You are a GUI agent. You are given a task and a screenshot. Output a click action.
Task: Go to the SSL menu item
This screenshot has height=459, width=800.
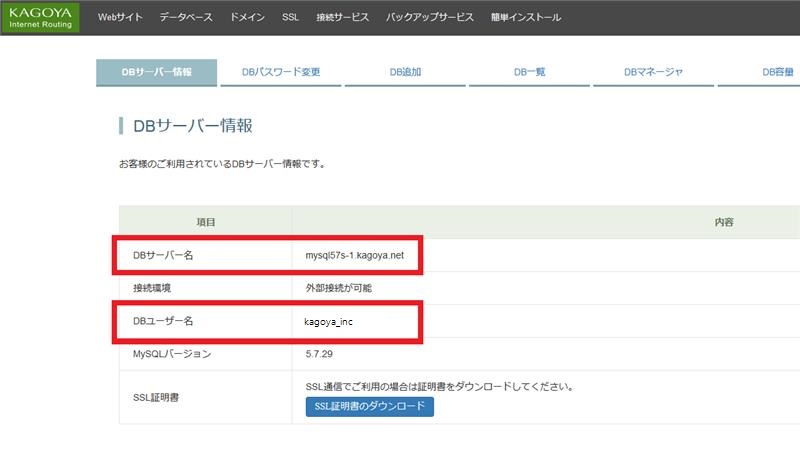click(x=291, y=18)
